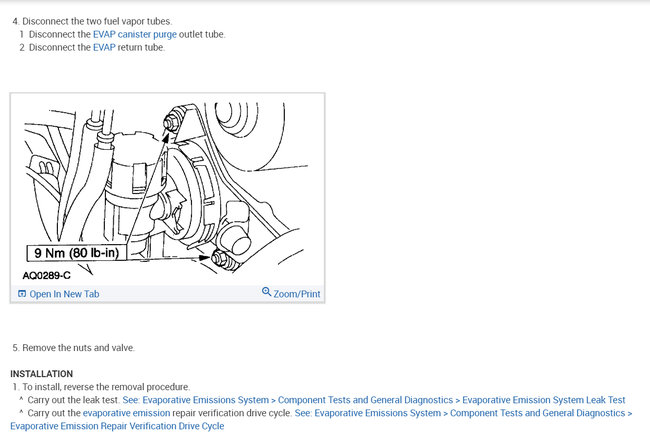
Task: Click the '9 Nm (80 lb-in)' torque label
Action: [76, 253]
